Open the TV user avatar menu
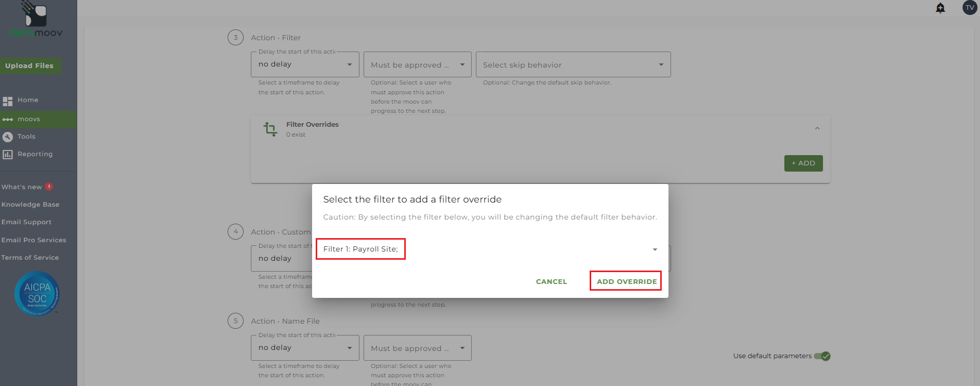 (x=969, y=8)
